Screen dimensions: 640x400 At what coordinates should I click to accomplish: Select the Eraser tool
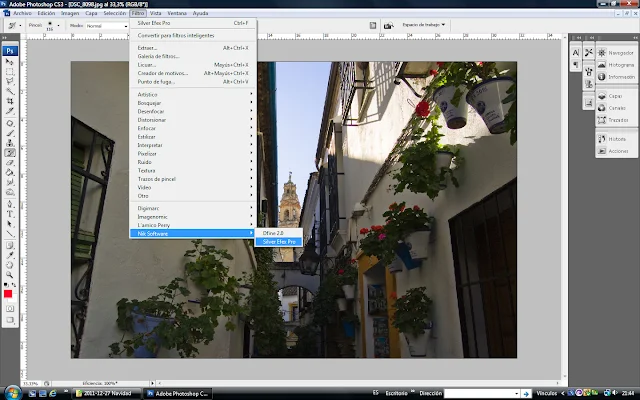click(10, 162)
